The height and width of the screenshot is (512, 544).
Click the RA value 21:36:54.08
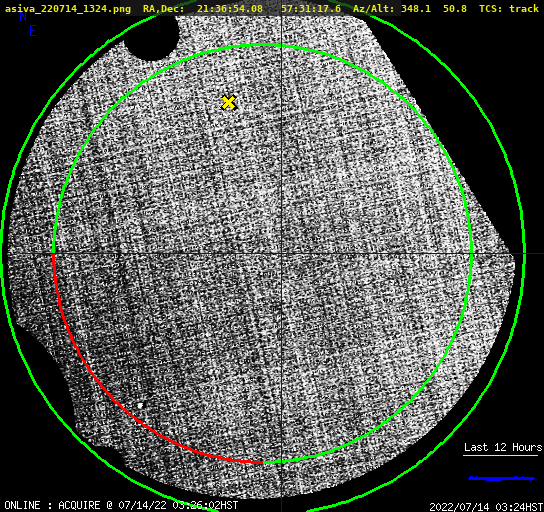[x=230, y=8]
